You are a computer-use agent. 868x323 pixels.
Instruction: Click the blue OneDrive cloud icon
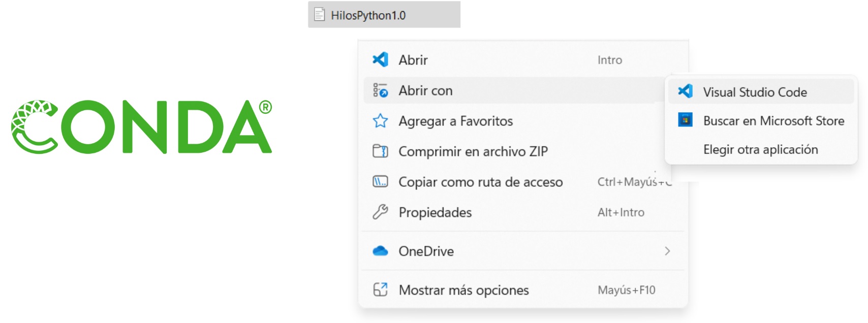pos(380,251)
